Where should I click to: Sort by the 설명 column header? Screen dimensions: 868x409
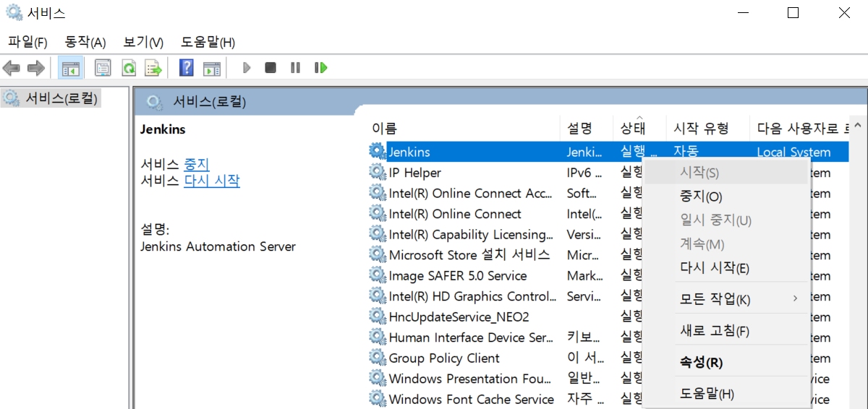pos(587,128)
